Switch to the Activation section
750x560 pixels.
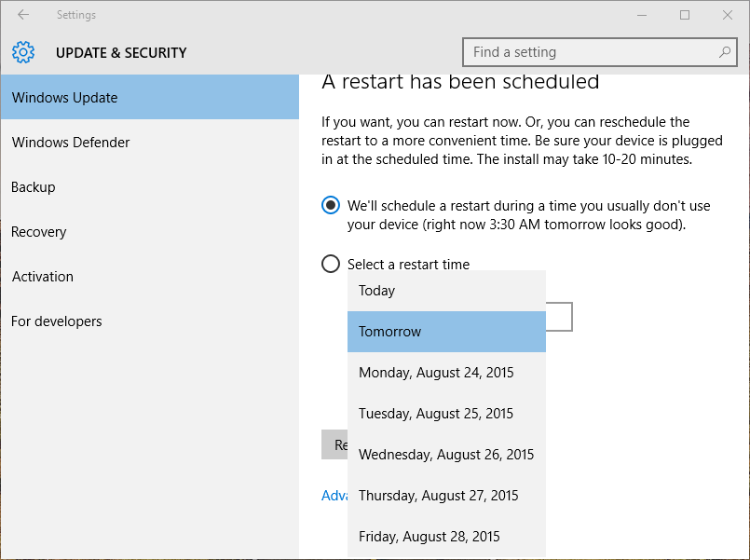(x=150, y=277)
